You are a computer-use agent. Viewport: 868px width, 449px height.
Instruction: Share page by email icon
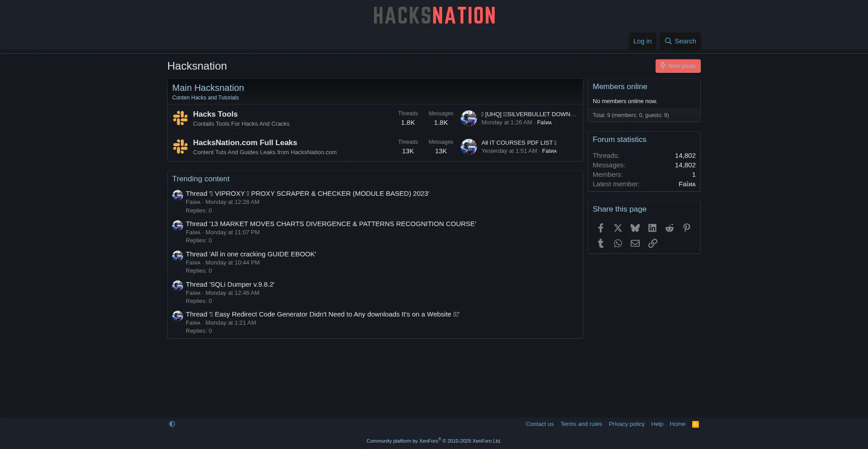[635, 243]
